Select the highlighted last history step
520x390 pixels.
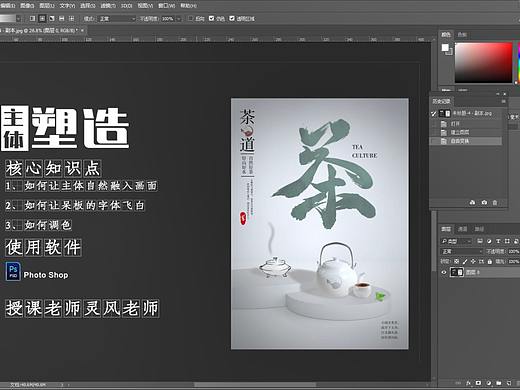pos(467,141)
